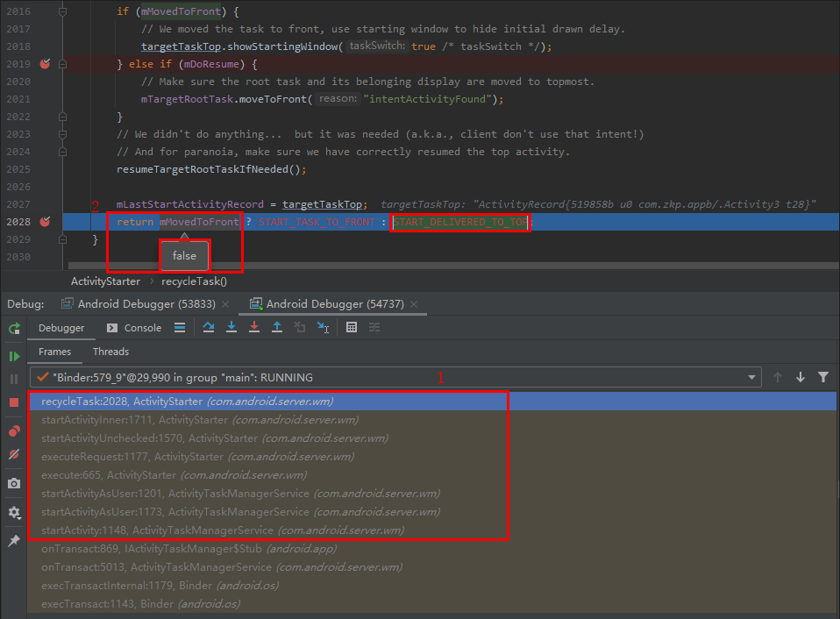This screenshot has width=840, height=619.
Task: Close Android Debugger (54737) tab
Action: [x=414, y=304]
